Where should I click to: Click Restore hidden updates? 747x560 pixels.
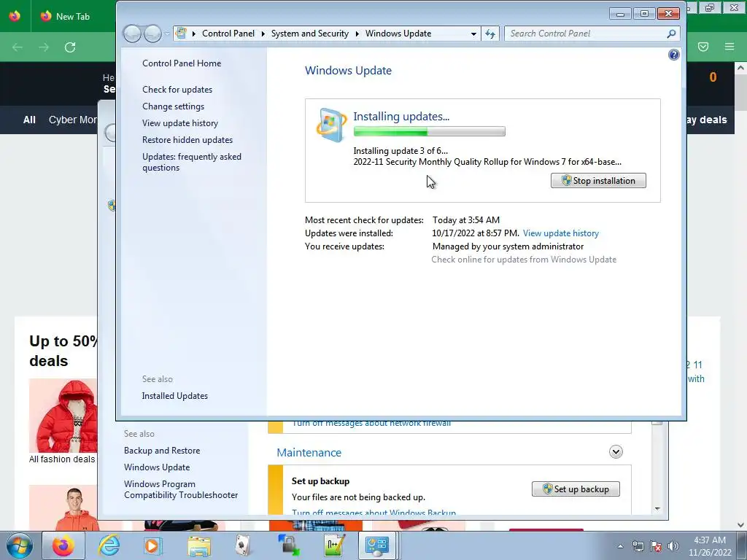(187, 139)
